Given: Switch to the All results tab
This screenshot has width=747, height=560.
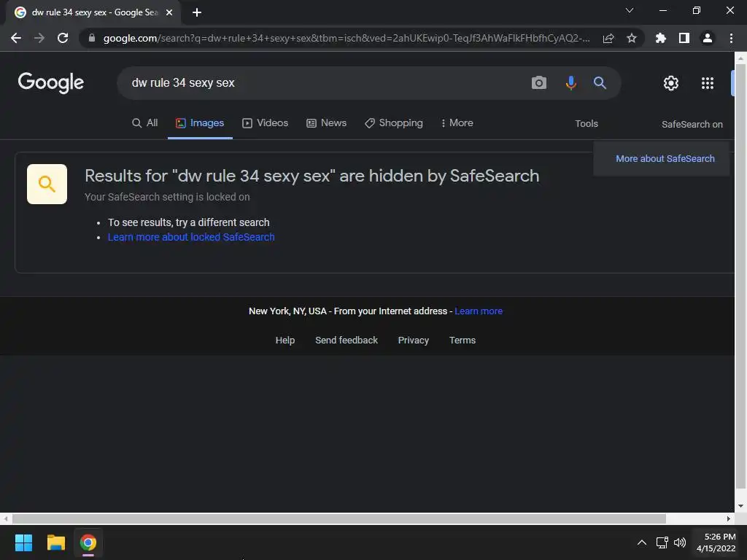Looking at the screenshot, I should tap(145, 122).
